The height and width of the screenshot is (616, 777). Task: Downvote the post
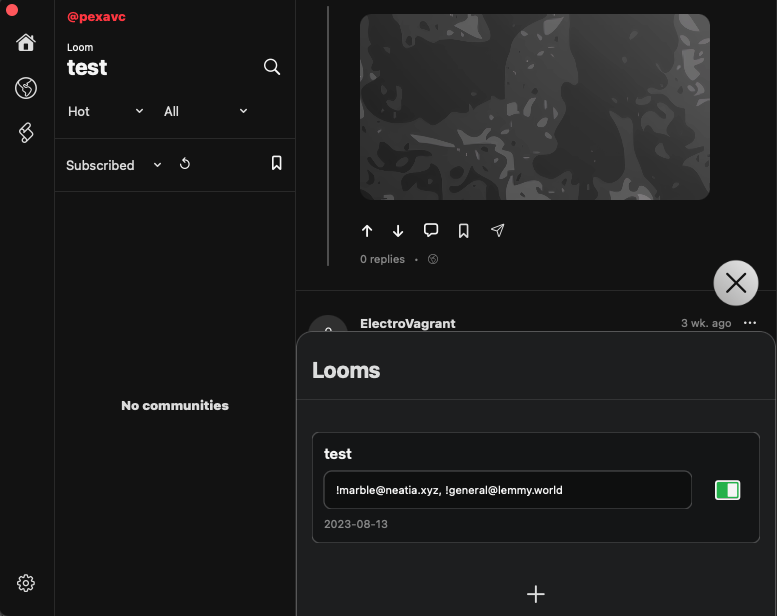coord(398,230)
